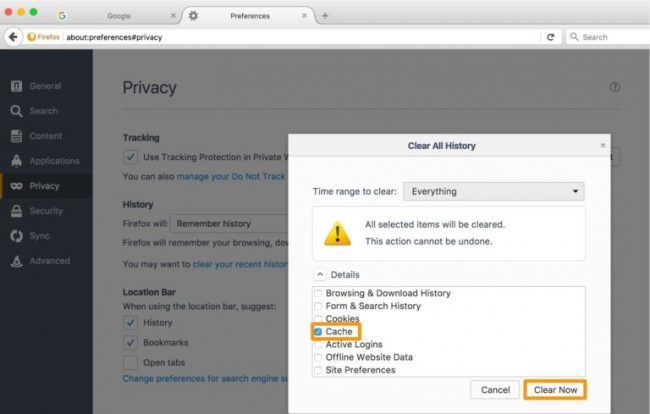Viewport: 650px width, 414px height.
Task: Collapse the Details expander arrow
Action: [320, 275]
